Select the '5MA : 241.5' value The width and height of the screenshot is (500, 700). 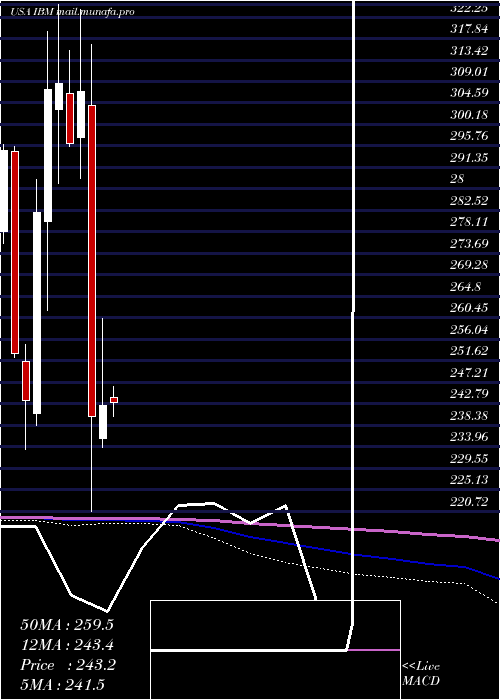62,684
